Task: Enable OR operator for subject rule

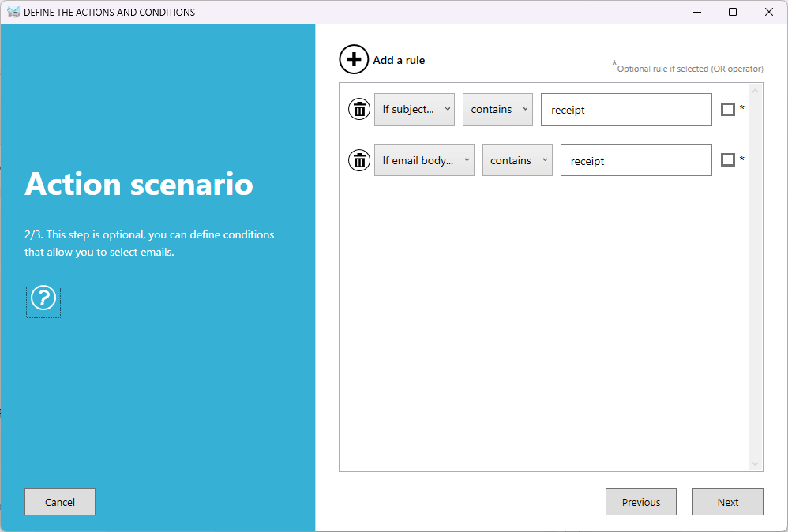Action: click(x=728, y=109)
